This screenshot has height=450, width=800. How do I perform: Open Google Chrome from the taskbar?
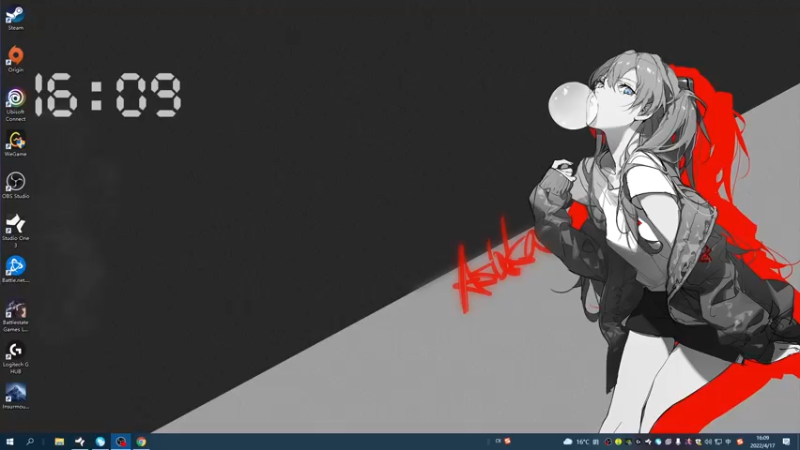(141, 442)
